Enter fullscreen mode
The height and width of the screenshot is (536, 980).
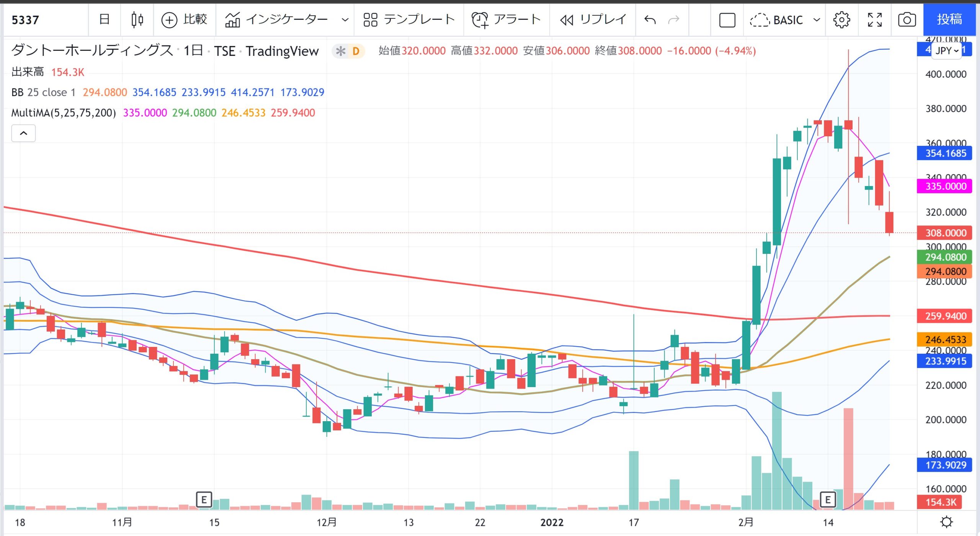coord(875,20)
